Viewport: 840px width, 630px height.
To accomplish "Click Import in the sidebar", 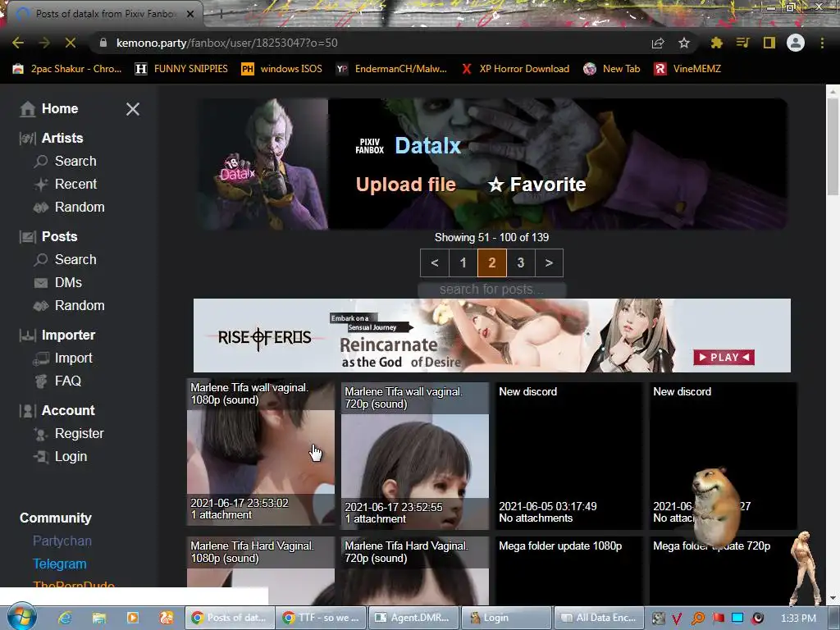I will click(62, 358).
